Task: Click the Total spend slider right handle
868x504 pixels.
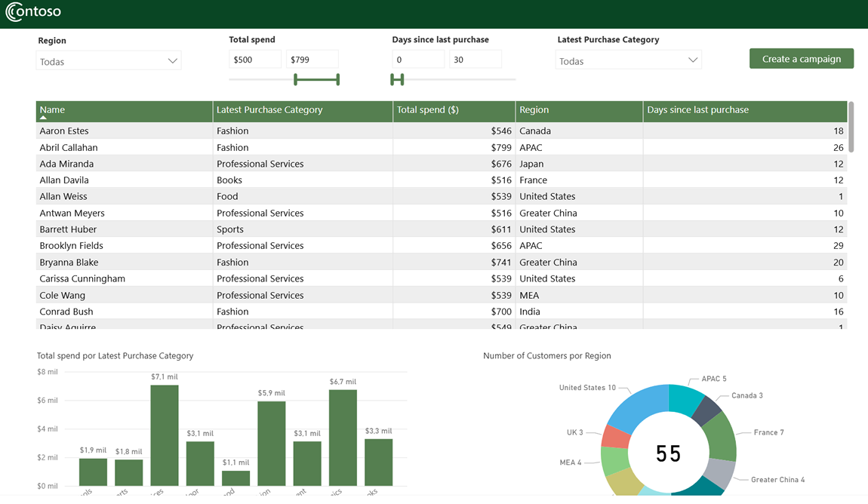Action: (x=337, y=79)
